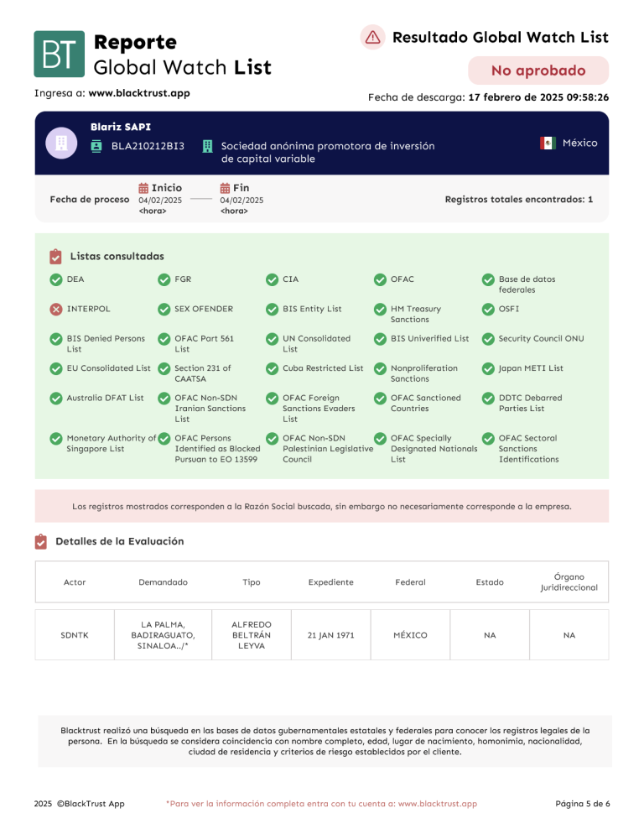Open the footer www.blacktrust.app account link
The image size is (644, 834).
coord(438,804)
